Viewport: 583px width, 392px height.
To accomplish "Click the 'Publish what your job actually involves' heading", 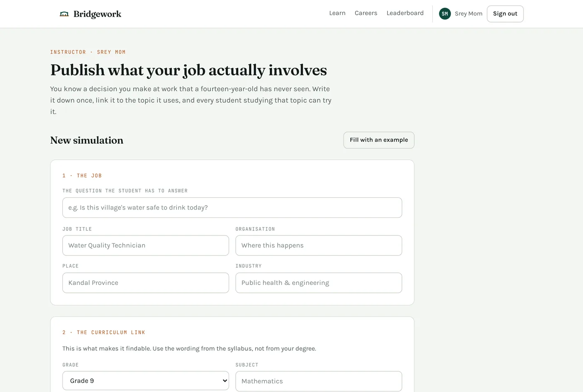I will pos(189,70).
